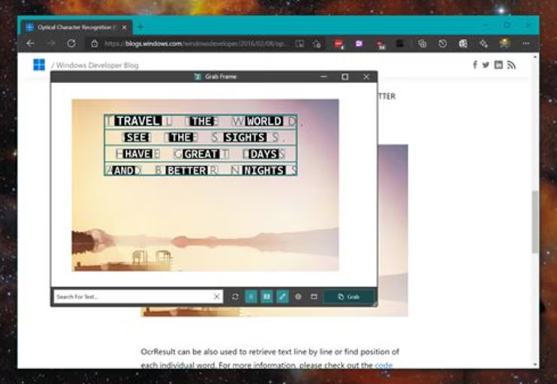Viewport: 557px width, 384px height.
Task: Select the BETTER word box
Action: point(187,171)
